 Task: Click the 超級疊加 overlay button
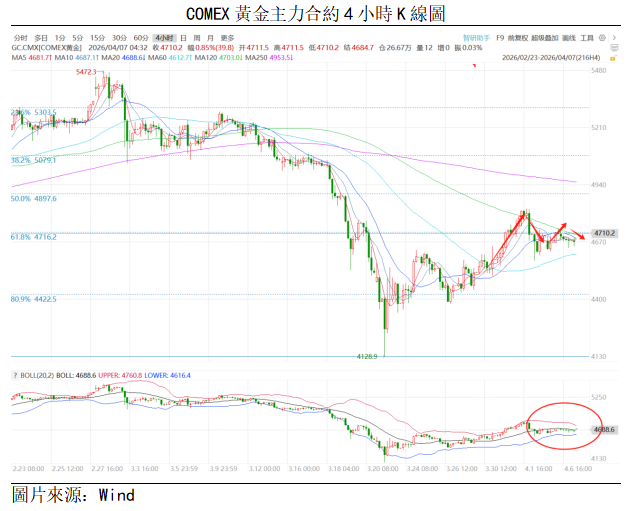point(545,36)
